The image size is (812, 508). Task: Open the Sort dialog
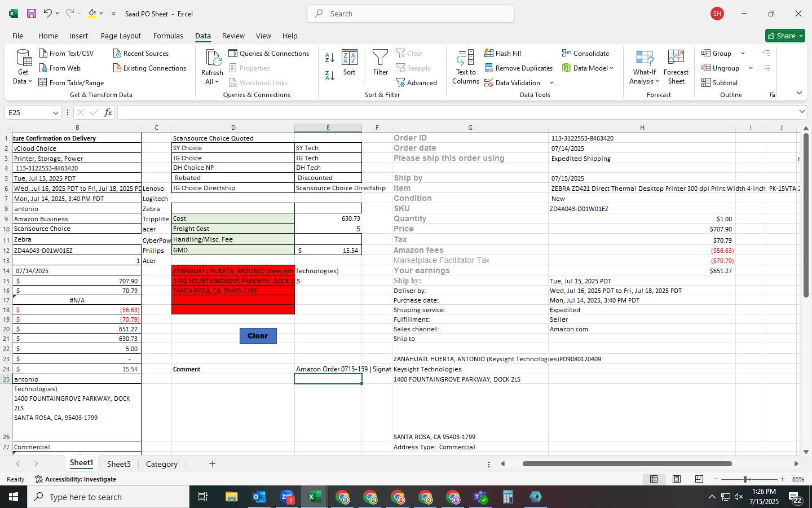pyautogui.click(x=350, y=63)
